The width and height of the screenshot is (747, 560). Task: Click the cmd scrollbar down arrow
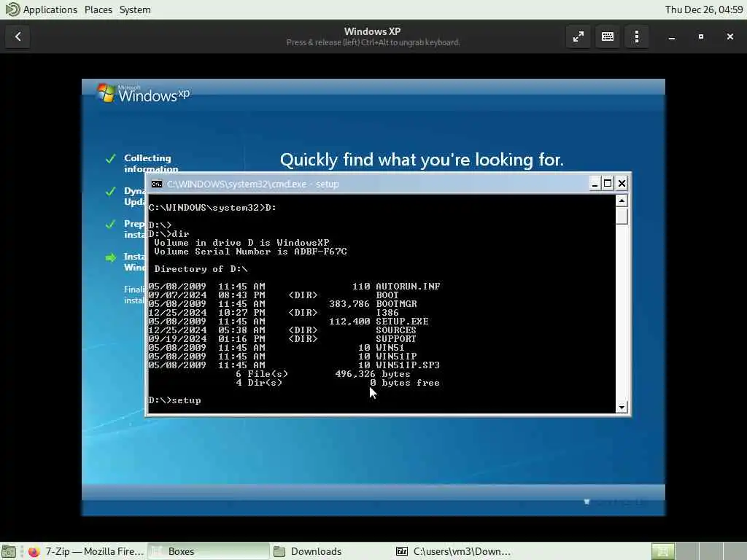pos(622,407)
